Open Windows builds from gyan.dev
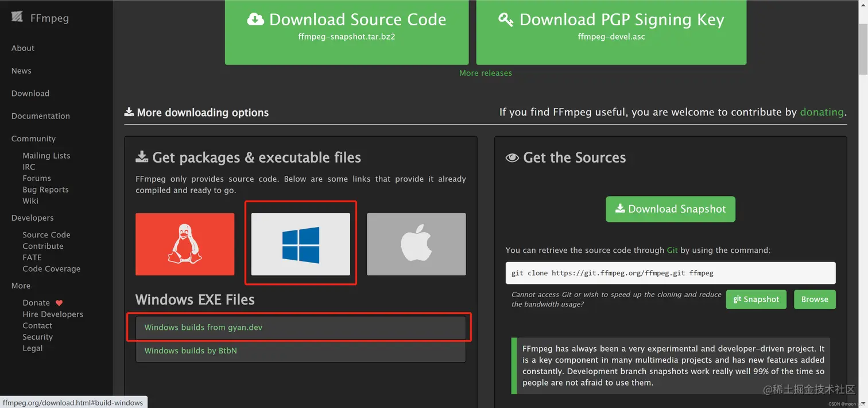The height and width of the screenshot is (408, 868). coord(301,328)
